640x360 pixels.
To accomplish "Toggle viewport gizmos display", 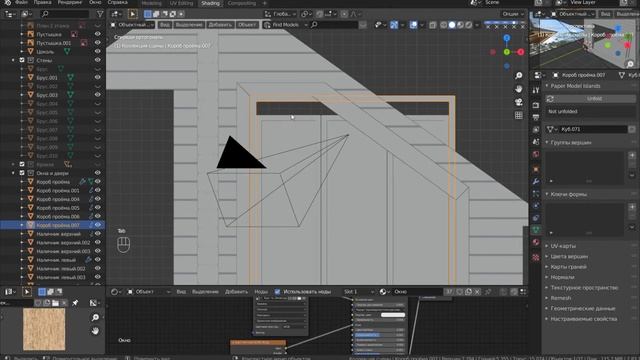I will (x=394, y=25).
